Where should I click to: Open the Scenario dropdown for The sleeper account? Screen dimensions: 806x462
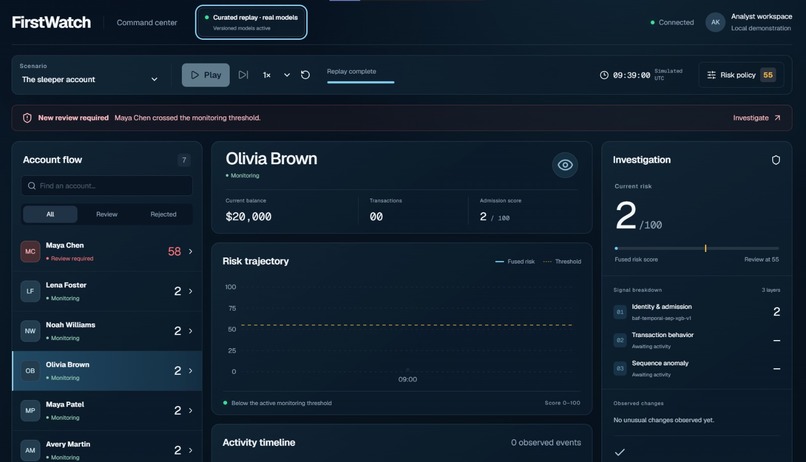click(89, 80)
